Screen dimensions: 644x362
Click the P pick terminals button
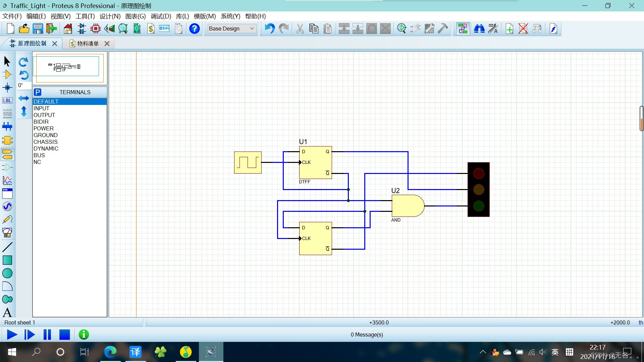tap(38, 92)
